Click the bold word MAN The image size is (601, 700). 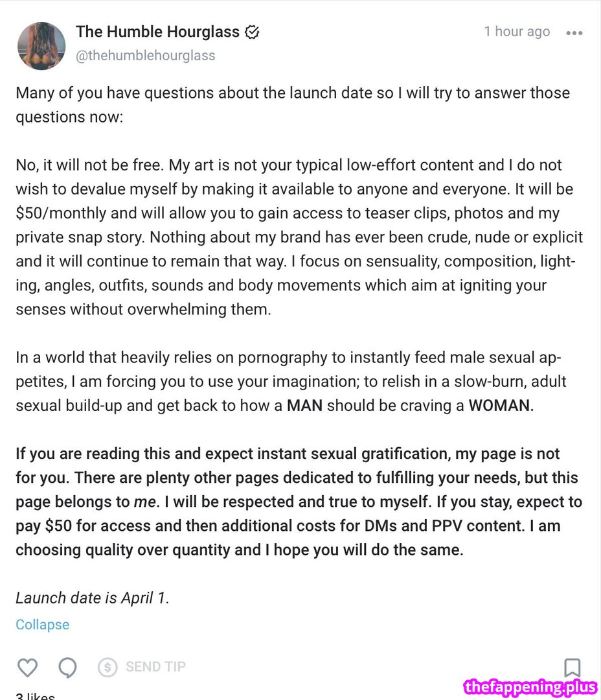point(304,406)
